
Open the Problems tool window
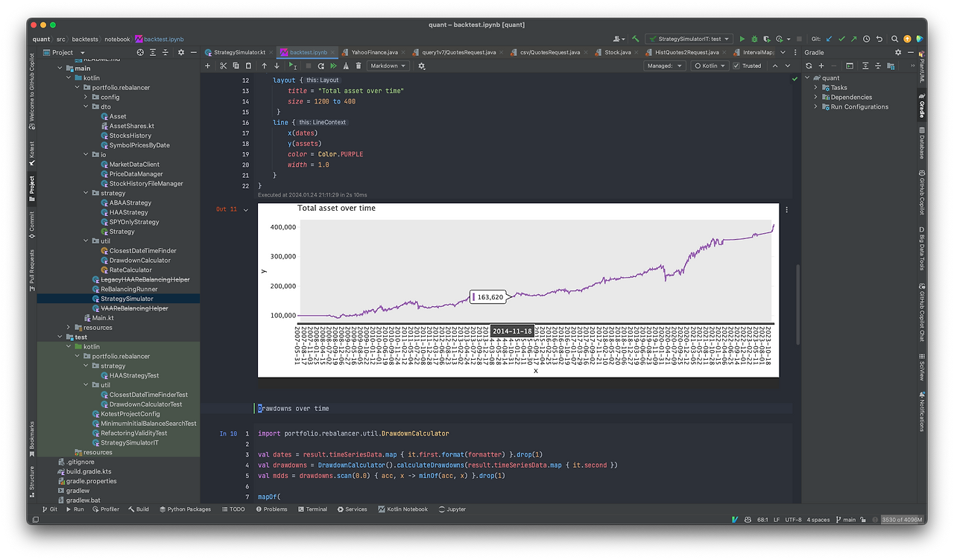click(271, 509)
